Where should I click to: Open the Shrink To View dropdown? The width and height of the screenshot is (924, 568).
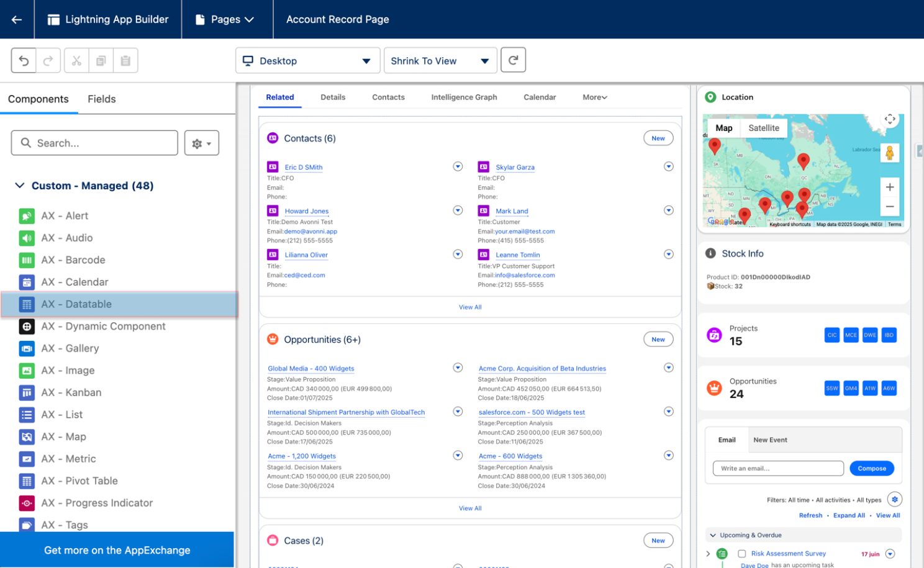pyautogui.click(x=440, y=61)
